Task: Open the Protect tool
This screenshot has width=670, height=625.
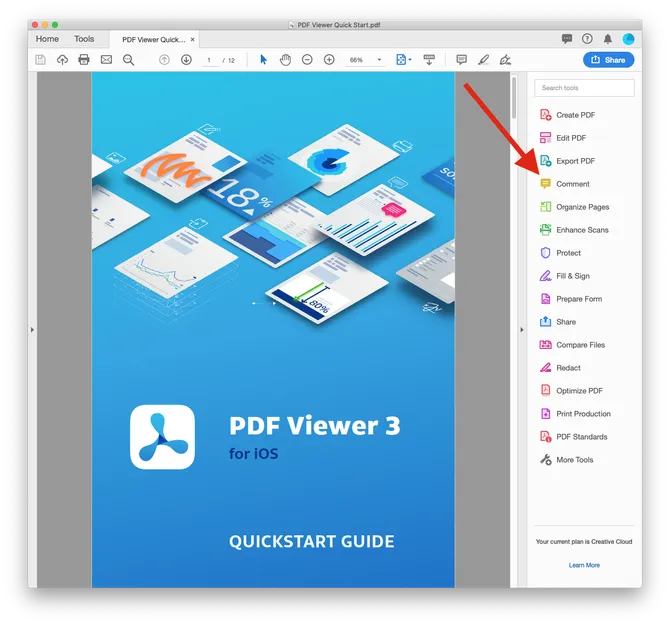Action: 560,253
